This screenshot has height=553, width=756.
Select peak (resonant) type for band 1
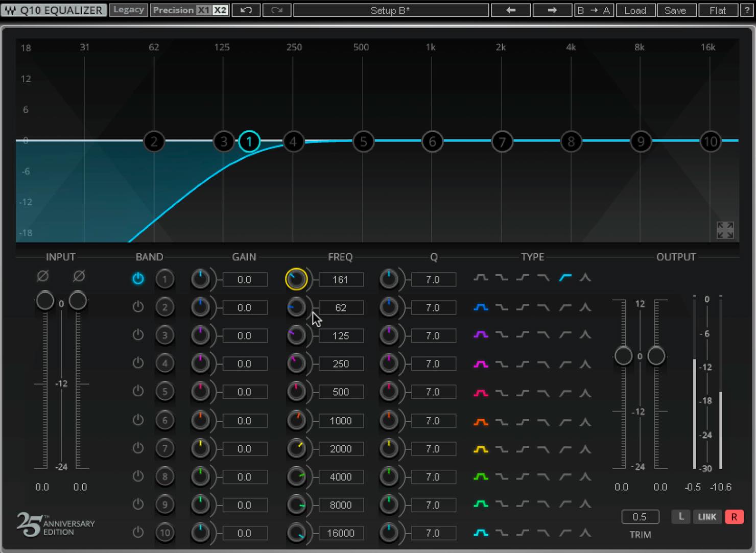pos(585,278)
